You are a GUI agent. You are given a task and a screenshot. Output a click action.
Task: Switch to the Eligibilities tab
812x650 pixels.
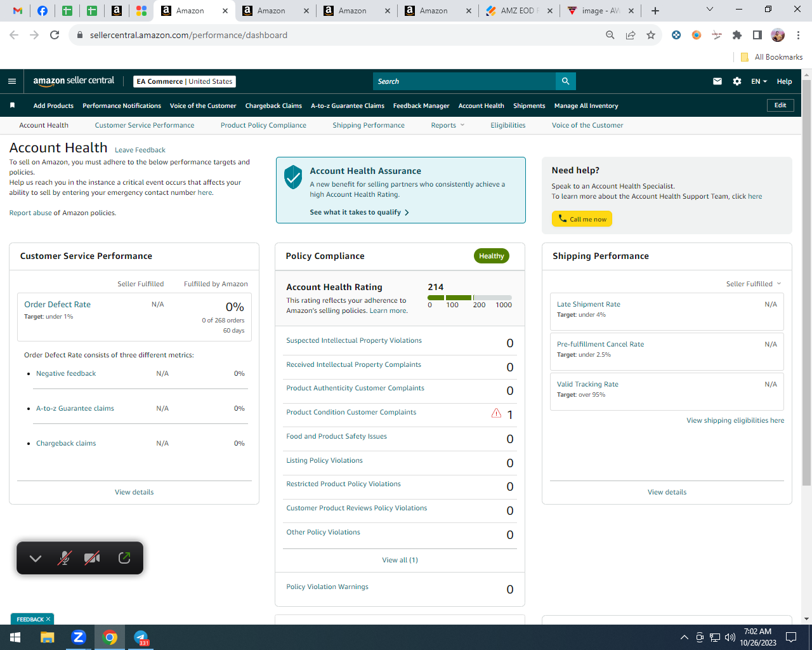pyautogui.click(x=508, y=125)
